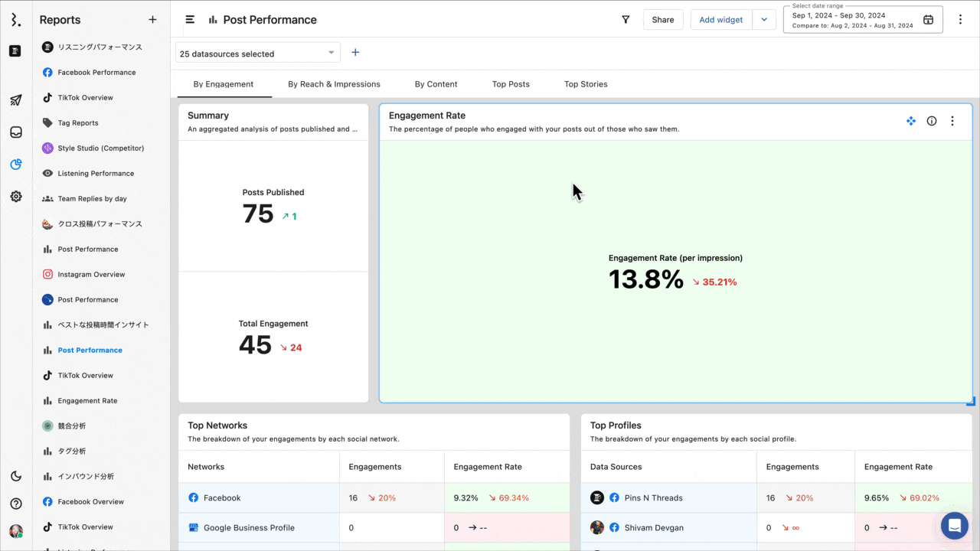Collapse the sidebar using the hamburger icon
The image size is (980, 551).
[x=190, y=20]
